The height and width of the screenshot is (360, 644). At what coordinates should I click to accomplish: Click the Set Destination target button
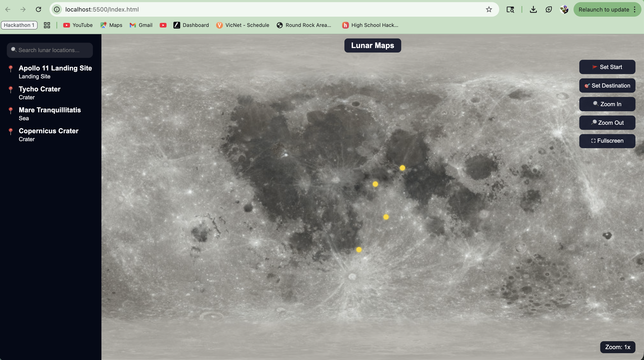607,85
